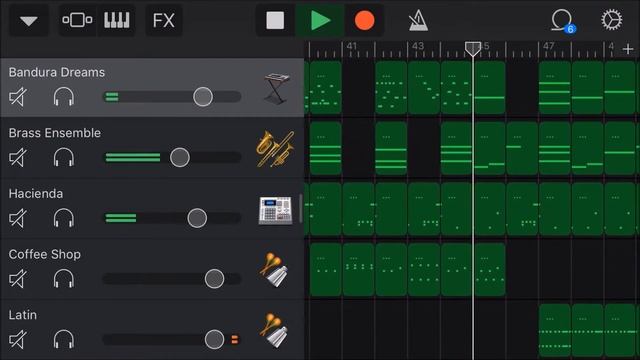This screenshot has height=360, width=640.
Task: Open the FX effects panel
Action: click(x=164, y=20)
